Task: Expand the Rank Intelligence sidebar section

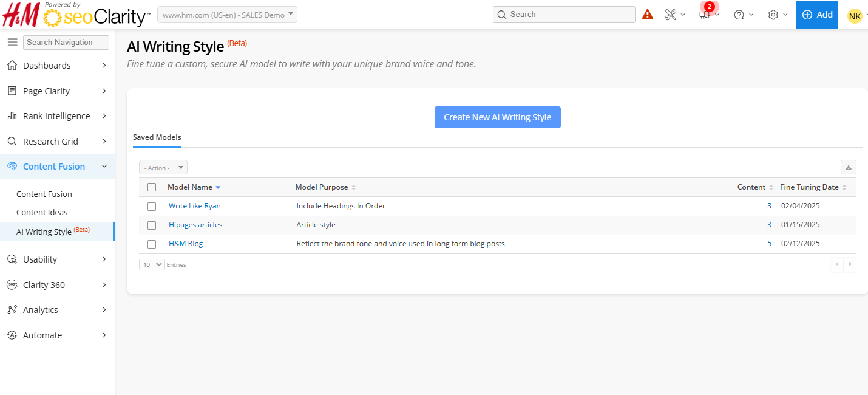Action: [x=56, y=116]
